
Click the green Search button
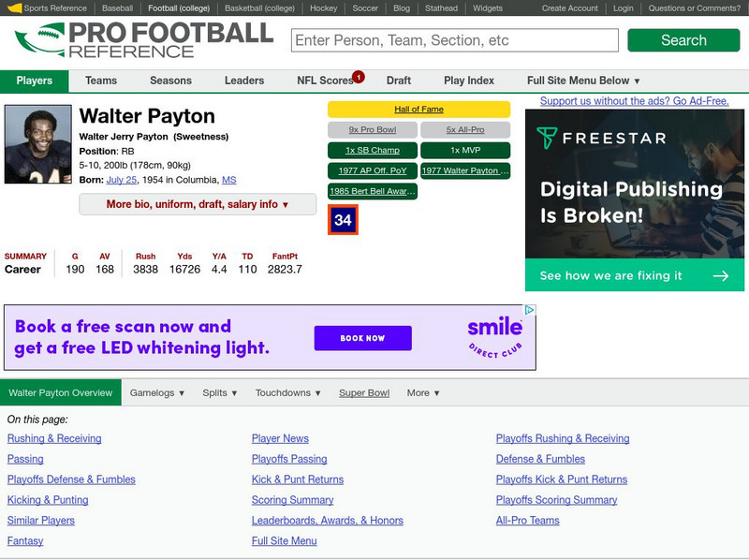point(683,41)
